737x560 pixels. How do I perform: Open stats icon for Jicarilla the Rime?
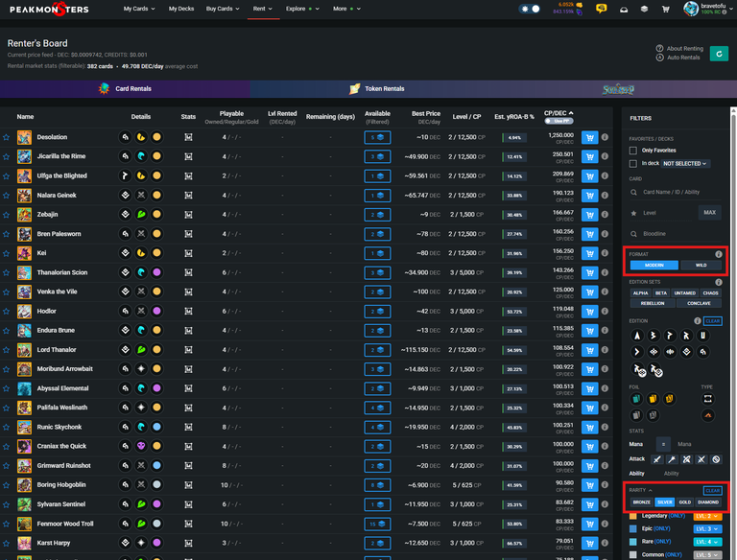click(188, 156)
